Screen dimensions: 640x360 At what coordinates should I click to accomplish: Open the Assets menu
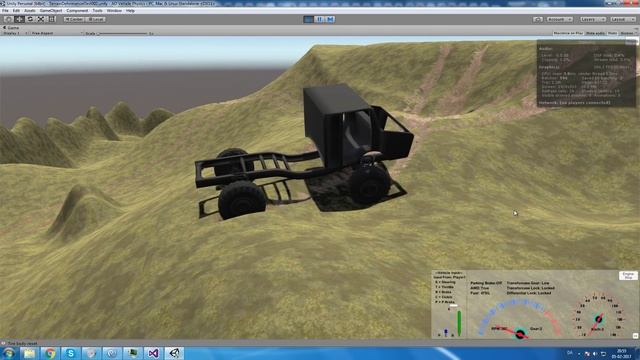[x=29, y=11]
